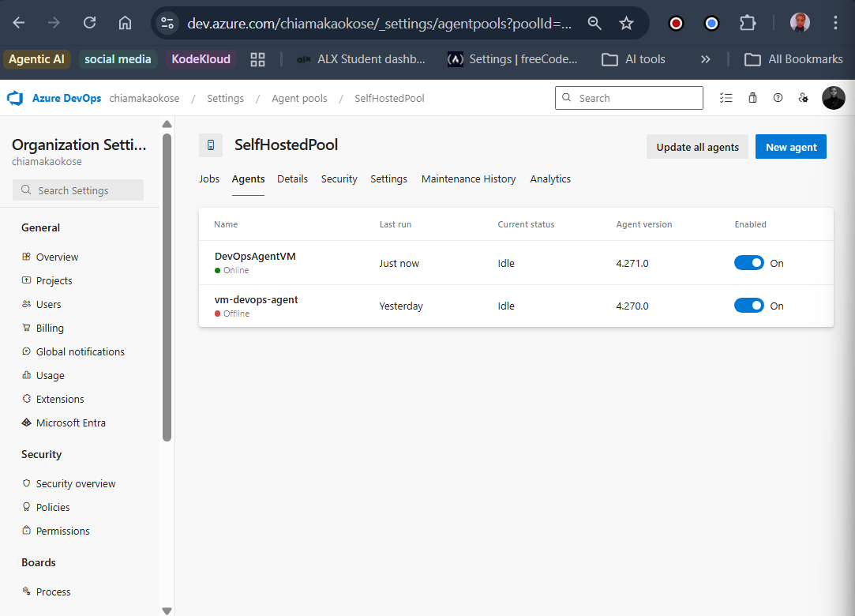This screenshot has width=855, height=616.
Task: Click the browser Back arrow
Action: tap(19, 23)
